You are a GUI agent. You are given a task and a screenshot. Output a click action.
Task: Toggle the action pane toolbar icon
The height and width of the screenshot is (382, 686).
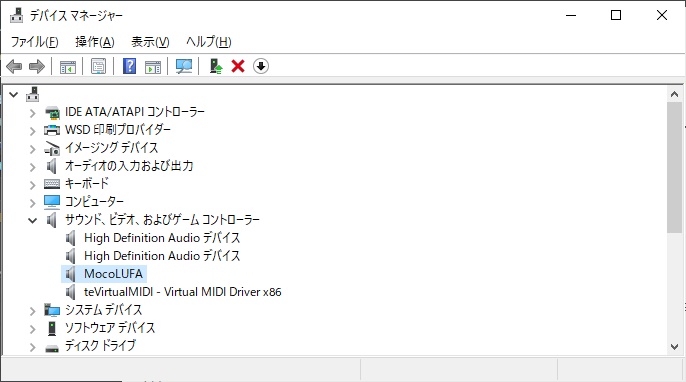[x=153, y=67]
